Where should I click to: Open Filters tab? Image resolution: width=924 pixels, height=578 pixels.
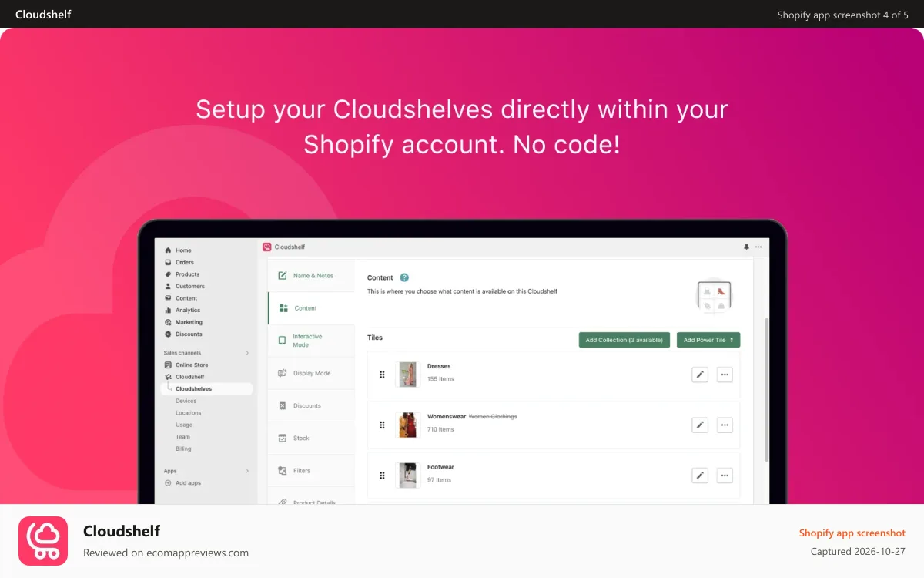click(311, 470)
